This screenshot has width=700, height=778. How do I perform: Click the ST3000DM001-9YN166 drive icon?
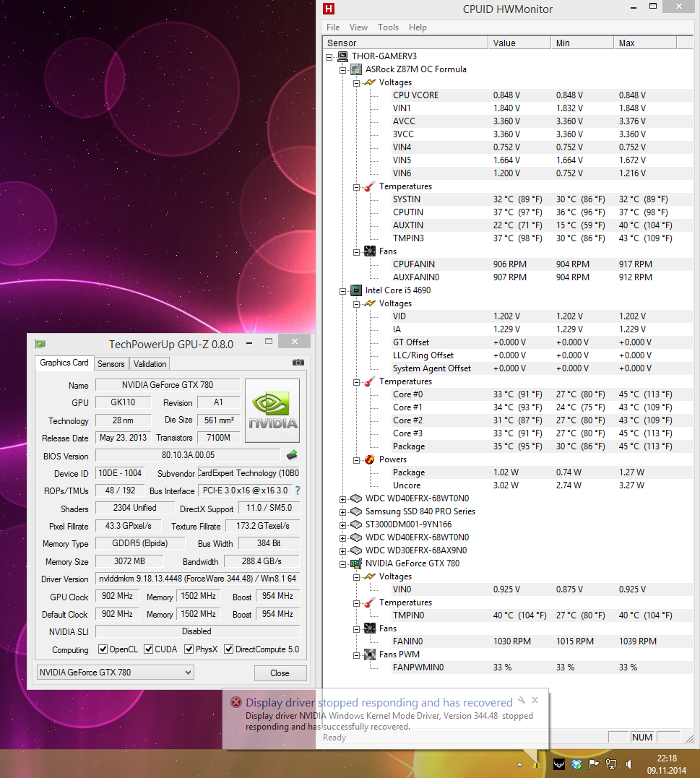point(356,524)
